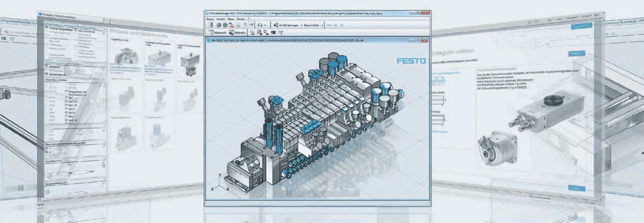Click the Teileauswahl button
Viewport: 644px width, 223px height.
(x=217, y=32)
